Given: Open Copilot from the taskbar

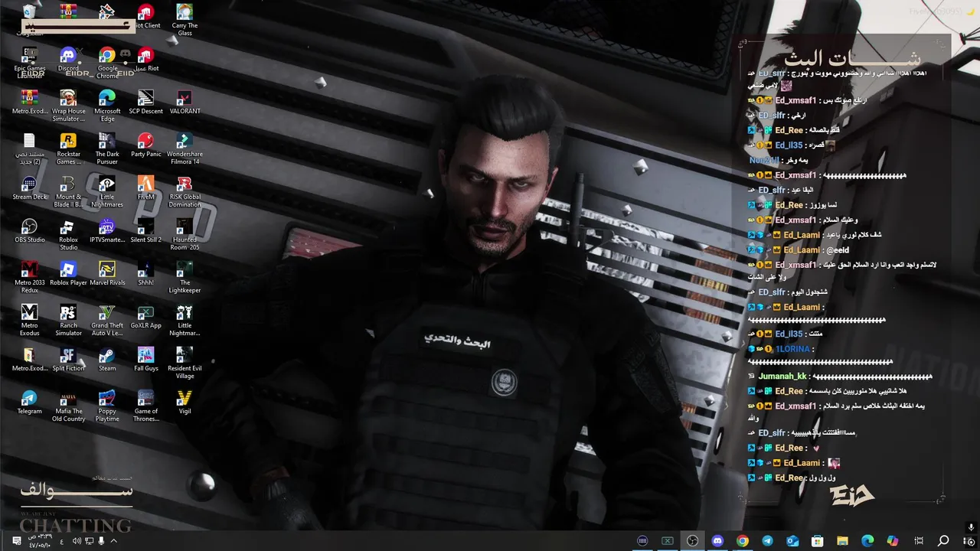Looking at the screenshot, I should tap(893, 541).
